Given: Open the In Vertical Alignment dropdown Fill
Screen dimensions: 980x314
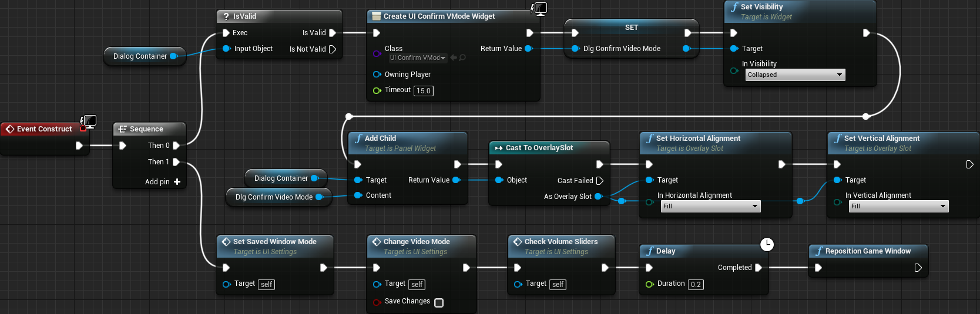Looking at the screenshot, I should (x=899, y=206).
